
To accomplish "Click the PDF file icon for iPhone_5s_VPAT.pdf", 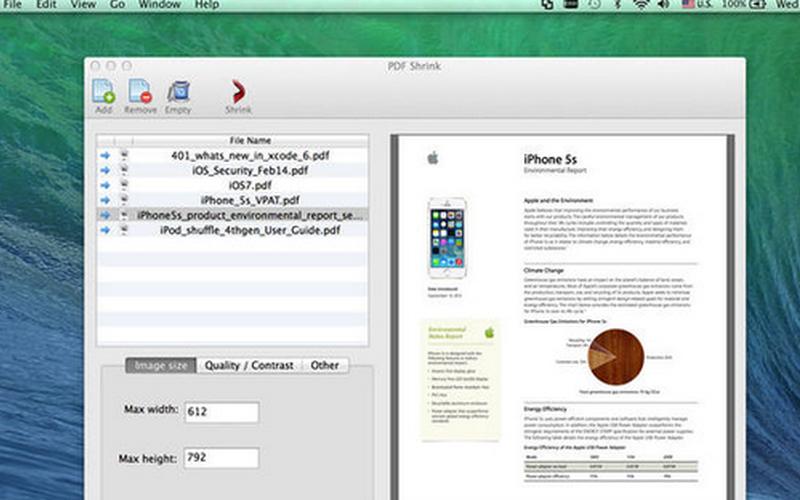I will (x=124, y=200).
